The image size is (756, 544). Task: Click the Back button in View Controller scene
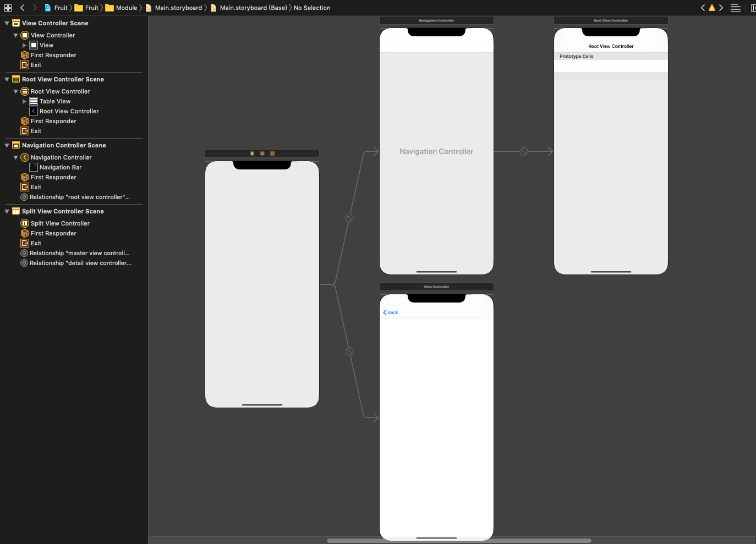(391, 312)
